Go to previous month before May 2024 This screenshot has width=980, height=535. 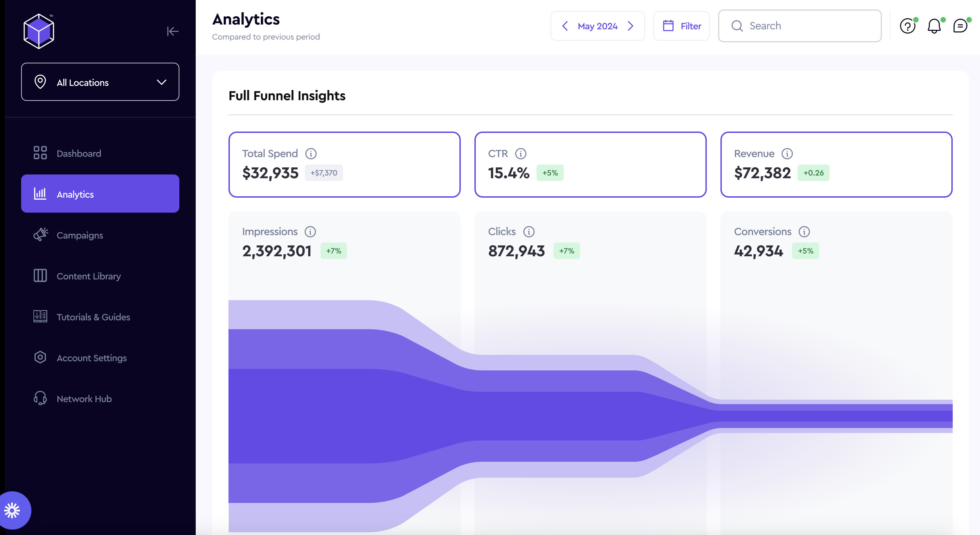(565, 26)
